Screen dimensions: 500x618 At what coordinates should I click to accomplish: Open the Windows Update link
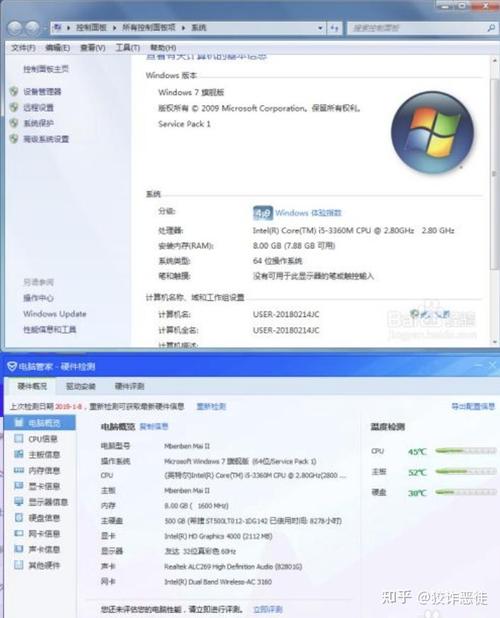coord(55,314)
